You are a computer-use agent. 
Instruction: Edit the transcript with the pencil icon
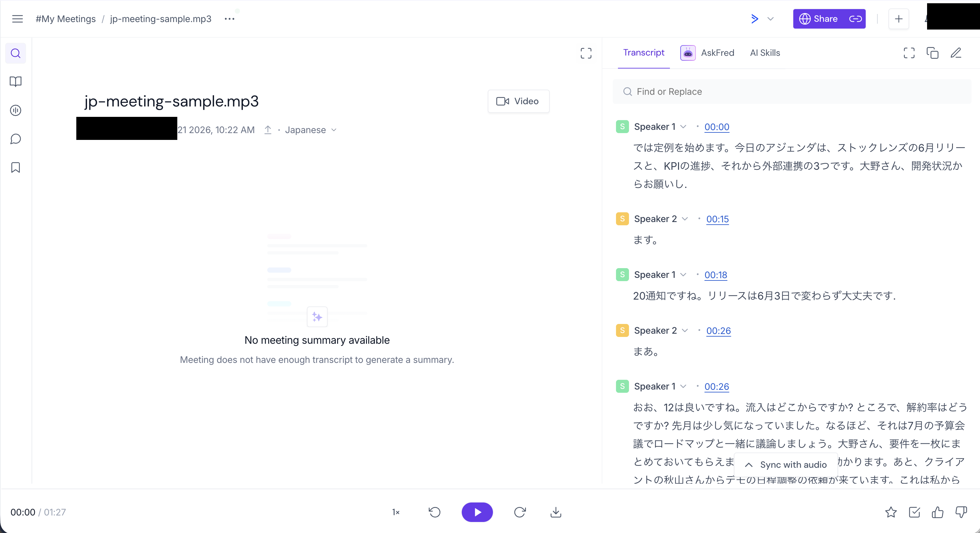point(956,53)
